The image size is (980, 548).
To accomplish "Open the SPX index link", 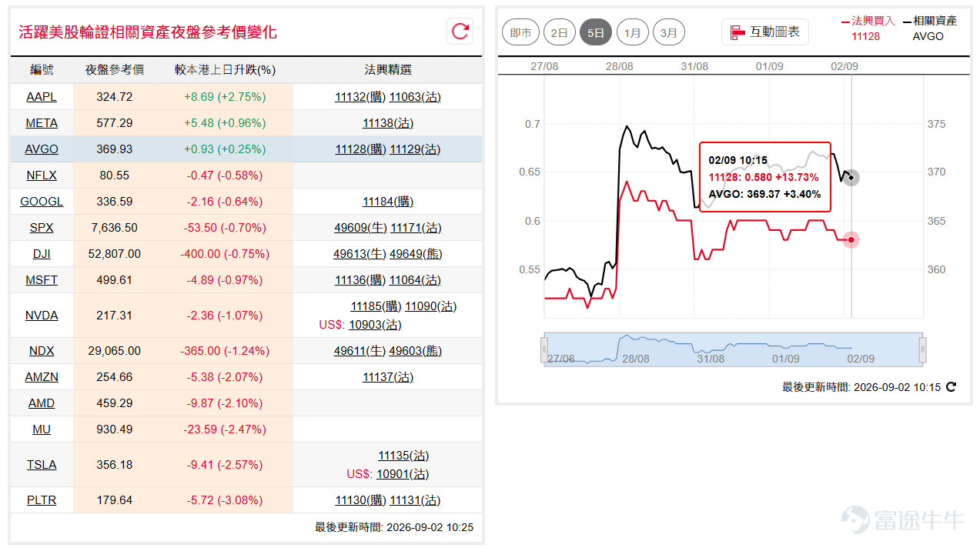I will [x=42, y=228].
